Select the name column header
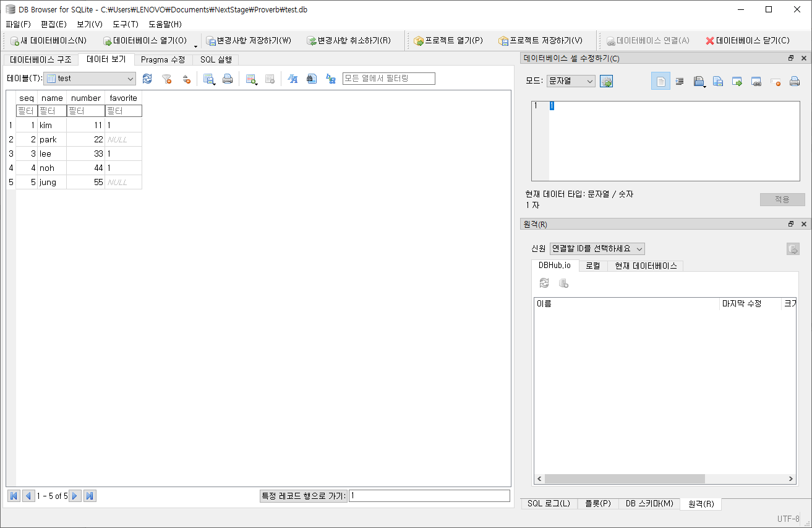This screenshot has height=528, width=812. [52, 98]
